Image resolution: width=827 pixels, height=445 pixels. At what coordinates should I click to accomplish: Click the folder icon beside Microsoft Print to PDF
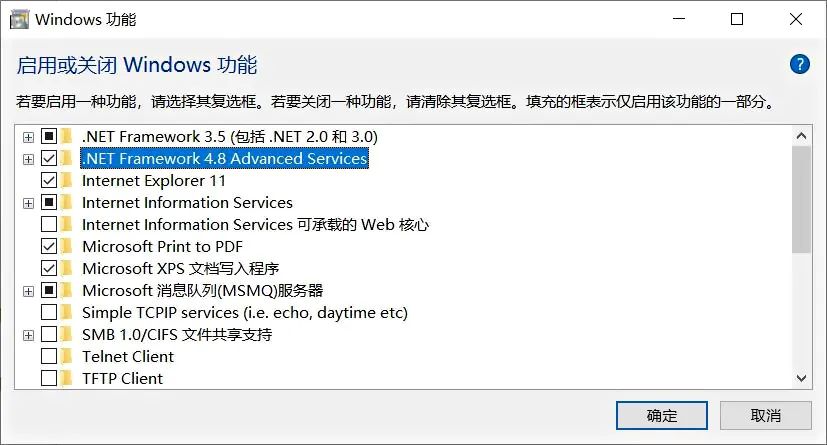[67, 247]
